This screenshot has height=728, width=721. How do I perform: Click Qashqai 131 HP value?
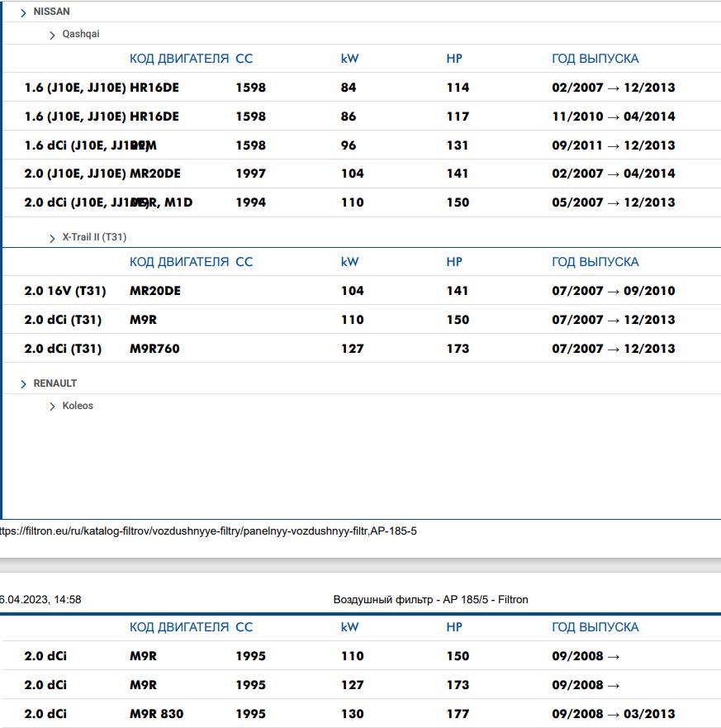point(457,145)
